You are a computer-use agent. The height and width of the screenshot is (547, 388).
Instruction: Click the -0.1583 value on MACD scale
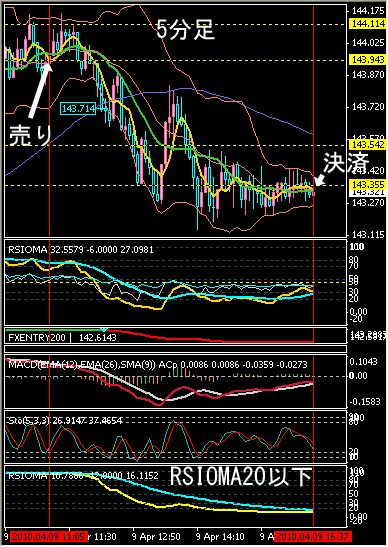tap(365, 402)
